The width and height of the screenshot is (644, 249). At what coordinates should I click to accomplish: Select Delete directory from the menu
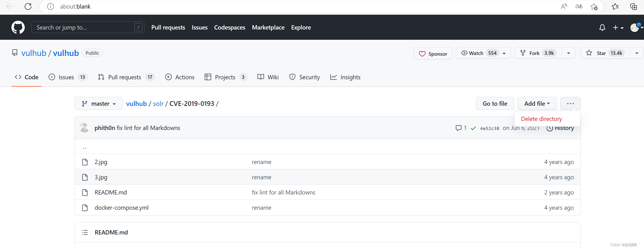tap(541, 119)
